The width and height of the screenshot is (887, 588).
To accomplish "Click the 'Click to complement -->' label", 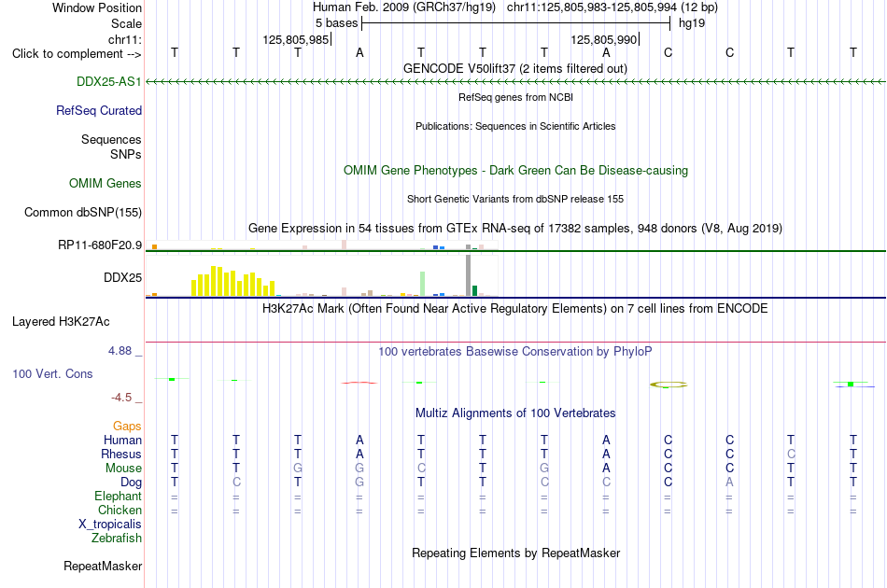I will pos(77,54).
